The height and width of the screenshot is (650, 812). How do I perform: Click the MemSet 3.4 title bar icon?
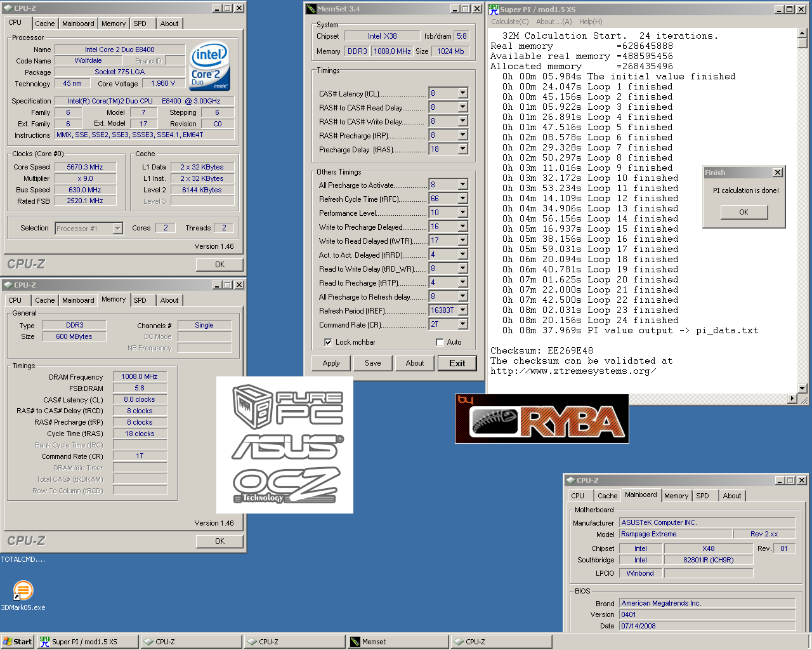pyautogui.click(x=311, y=9)
